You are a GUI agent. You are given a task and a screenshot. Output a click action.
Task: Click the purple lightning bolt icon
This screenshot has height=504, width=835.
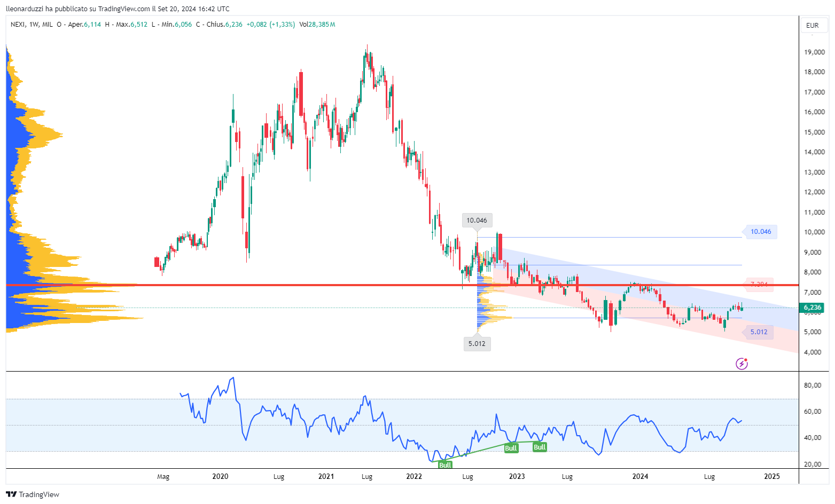(x=742, y=364)
